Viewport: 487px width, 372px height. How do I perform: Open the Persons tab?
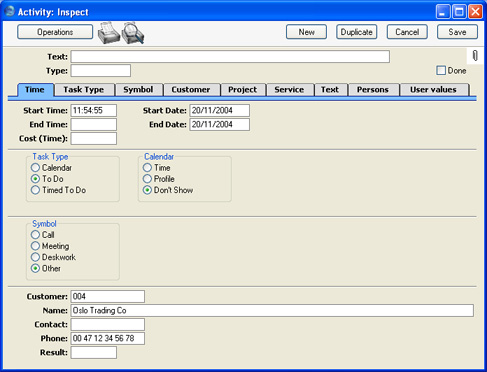point(373,90)
